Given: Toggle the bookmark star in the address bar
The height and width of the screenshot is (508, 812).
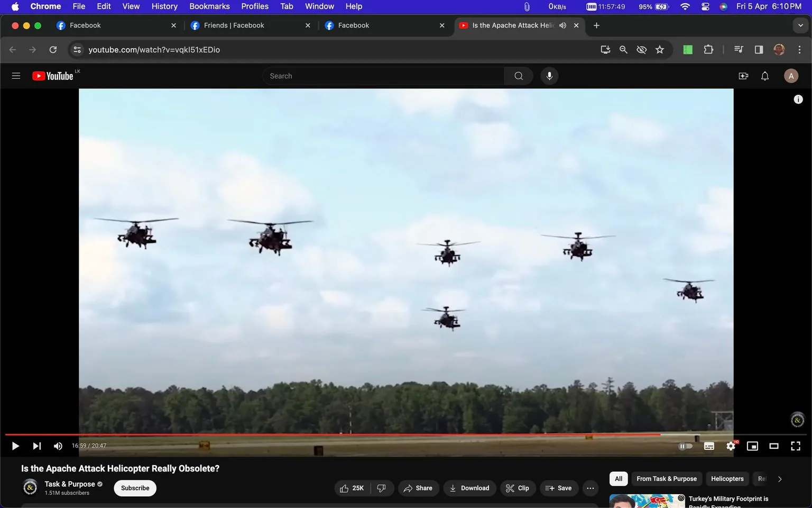Looking at the screenshot, I should coord(659,49).
